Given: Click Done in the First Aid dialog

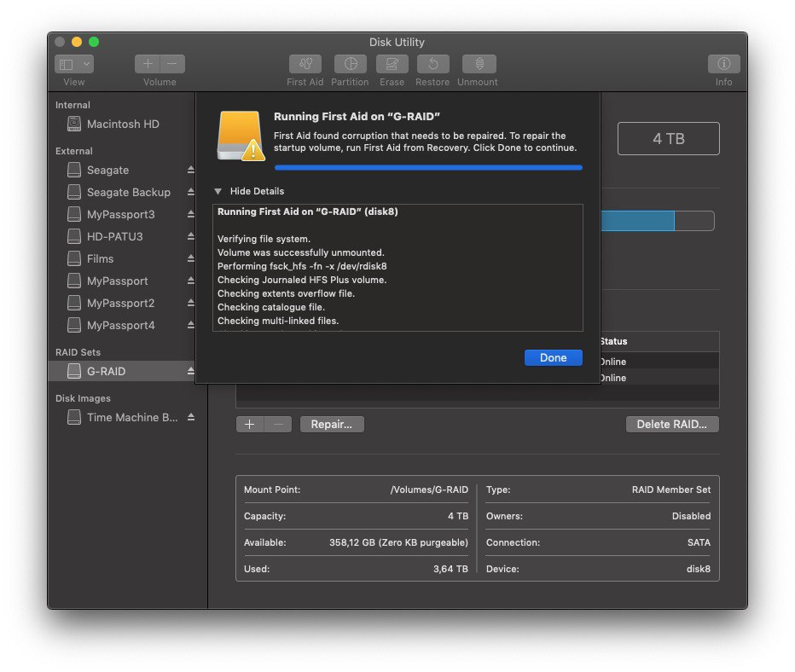Looking at the screenshot, I should coord(553,358).
